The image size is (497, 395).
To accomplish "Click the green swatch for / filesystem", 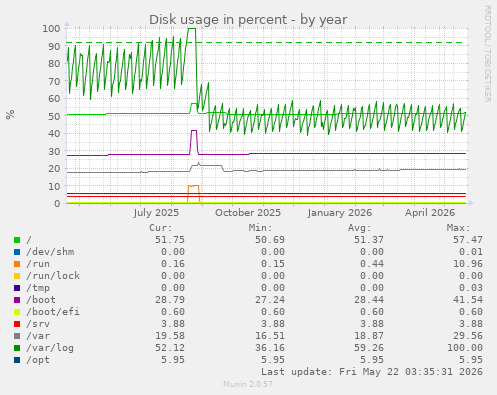I will pos(17,240).
